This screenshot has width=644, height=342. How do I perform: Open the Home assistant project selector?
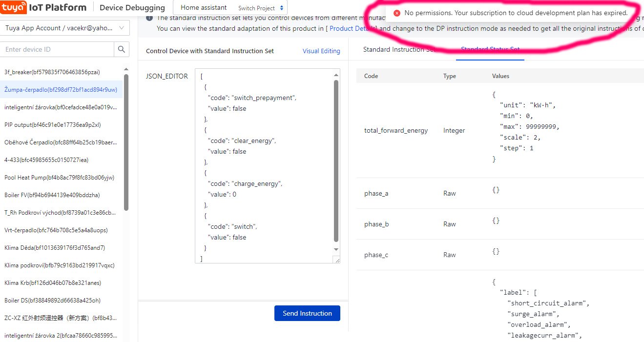204,8
